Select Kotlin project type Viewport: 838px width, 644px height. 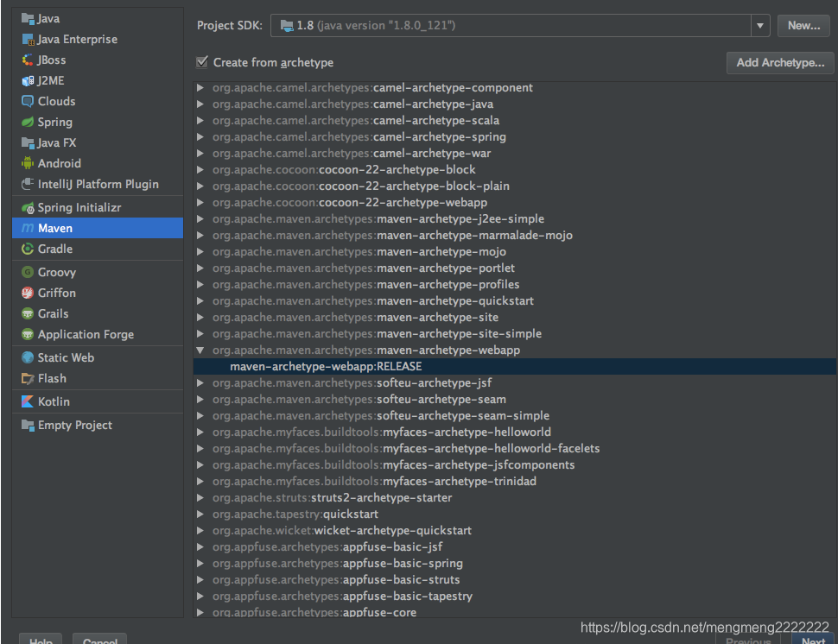tap(98, 401)
